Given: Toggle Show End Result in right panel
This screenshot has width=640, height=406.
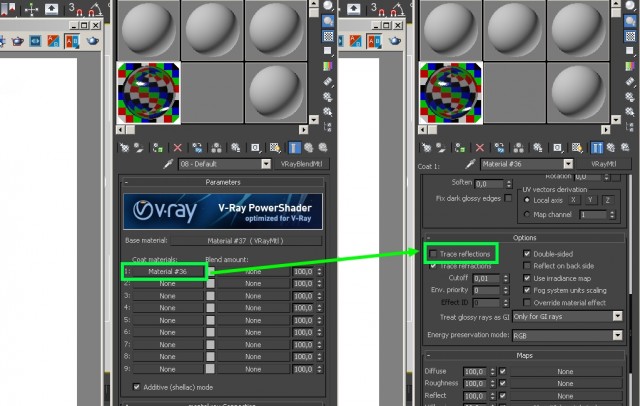Looking at the screenshot, I should tap(596, 147).
